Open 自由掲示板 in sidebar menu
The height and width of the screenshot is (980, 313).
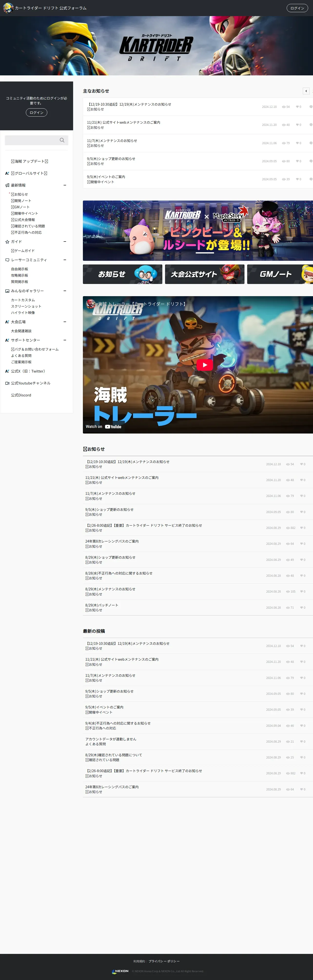click(x=20, y=269)
